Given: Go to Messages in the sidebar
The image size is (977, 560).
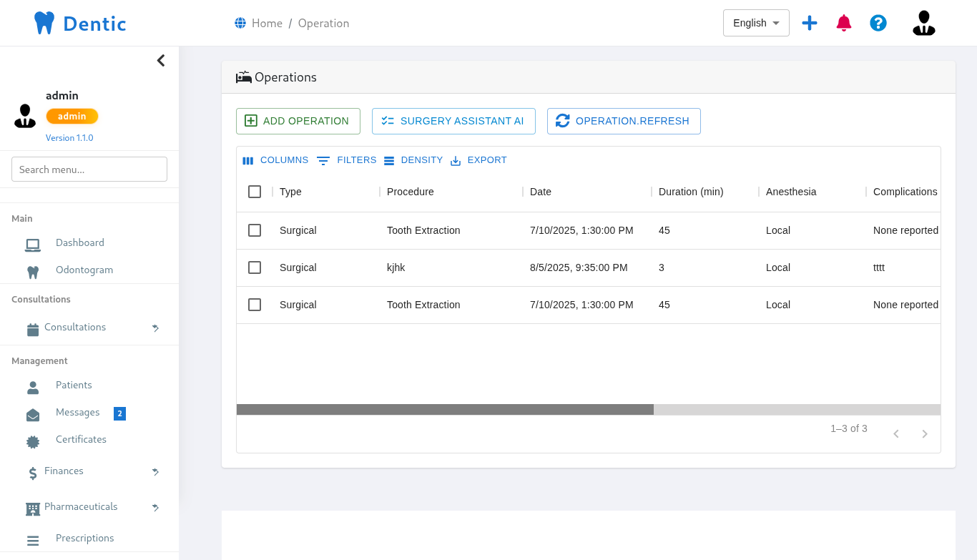Looking at the screenshot, I should 77,413.
